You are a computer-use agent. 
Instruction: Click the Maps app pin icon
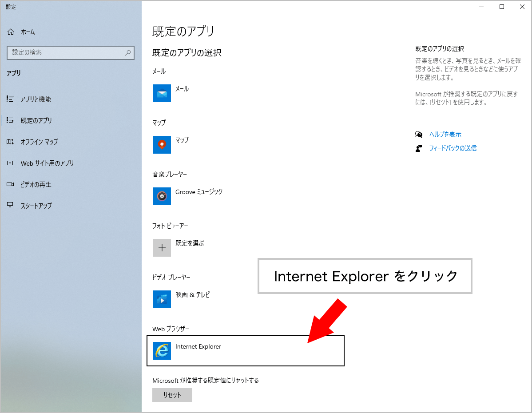point(162,145)
